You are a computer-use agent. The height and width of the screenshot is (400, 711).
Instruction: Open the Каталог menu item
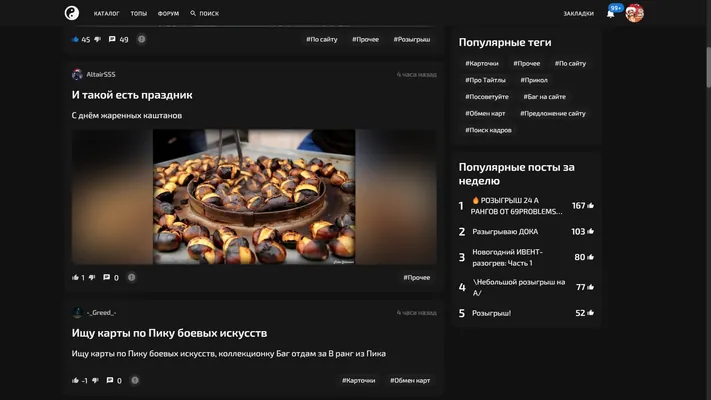pyautogui.click(x=107, y=14)
